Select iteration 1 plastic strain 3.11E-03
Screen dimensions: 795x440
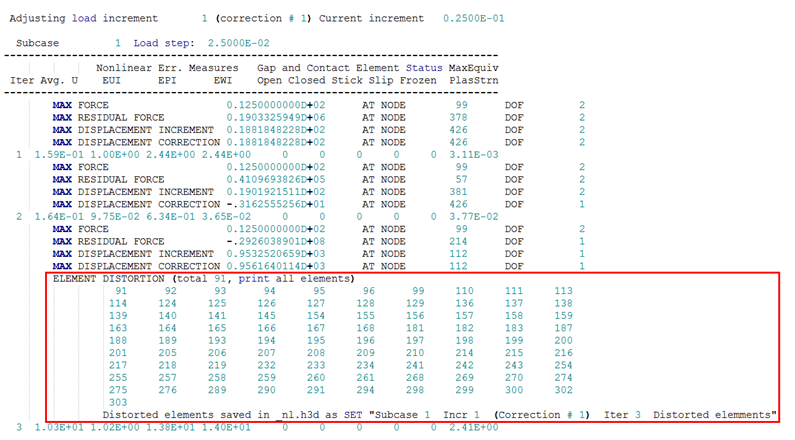click(474, 155)
